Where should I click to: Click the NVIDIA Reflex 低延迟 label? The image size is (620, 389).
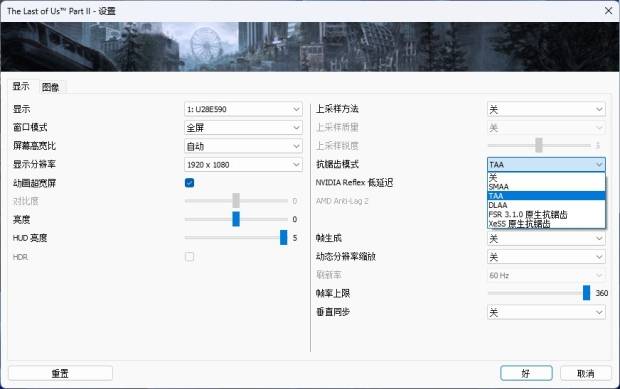[354, 183]
